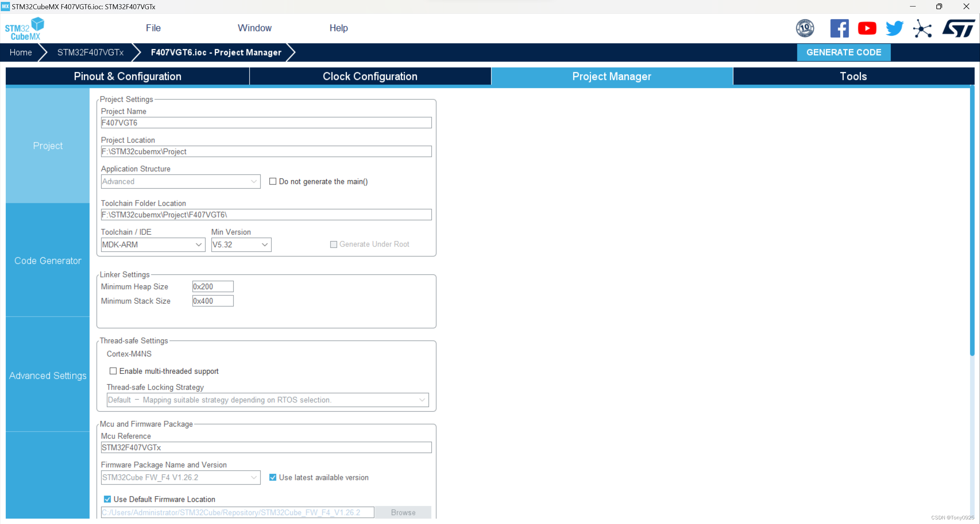
Task: Click the Cortex-M4NS label
Action: click(x=129, y=354)
